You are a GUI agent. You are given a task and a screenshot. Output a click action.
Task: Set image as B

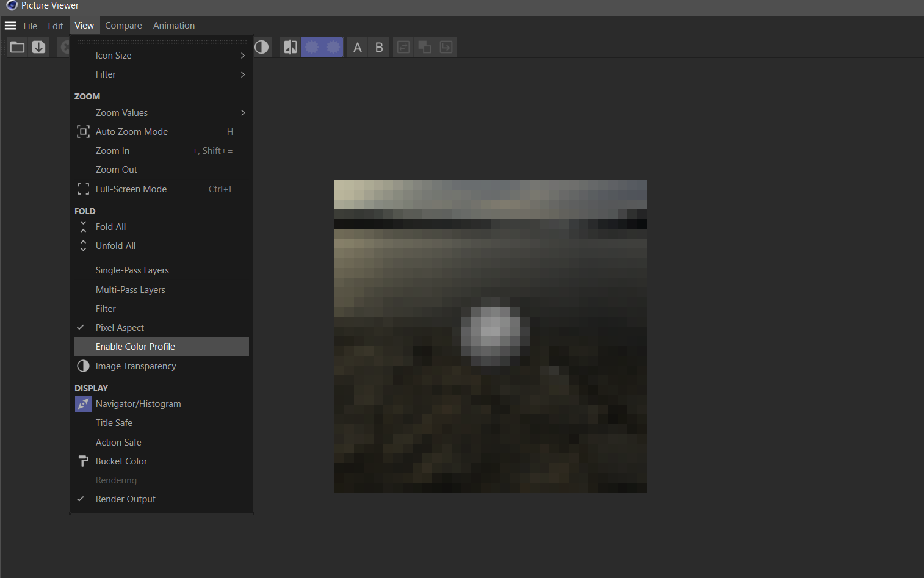[x=379, y=47]
